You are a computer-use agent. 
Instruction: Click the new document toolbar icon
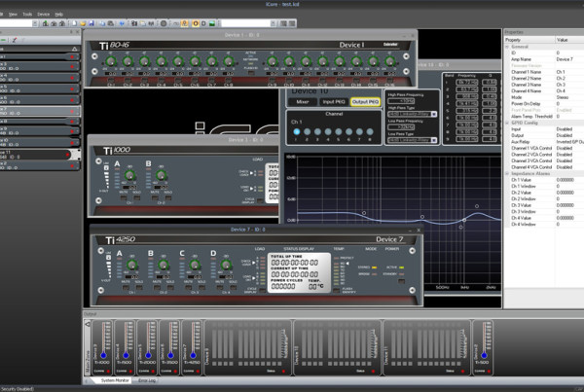(x=75, y=23)
